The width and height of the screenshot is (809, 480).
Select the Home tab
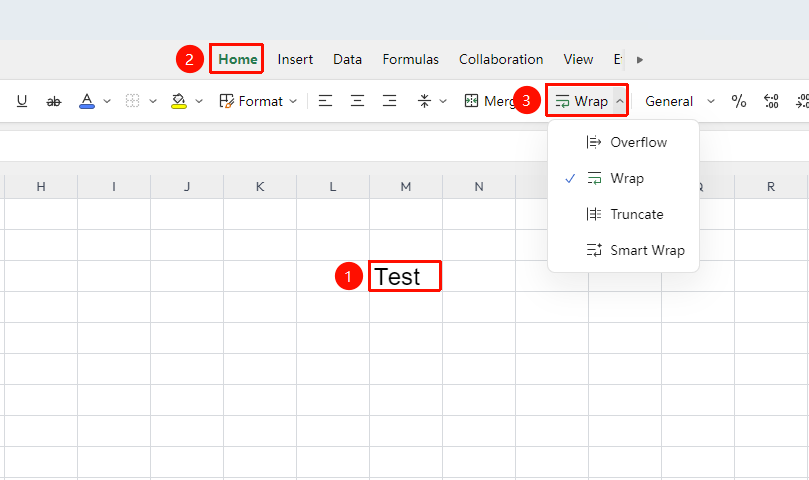click(x=237, y=59)
